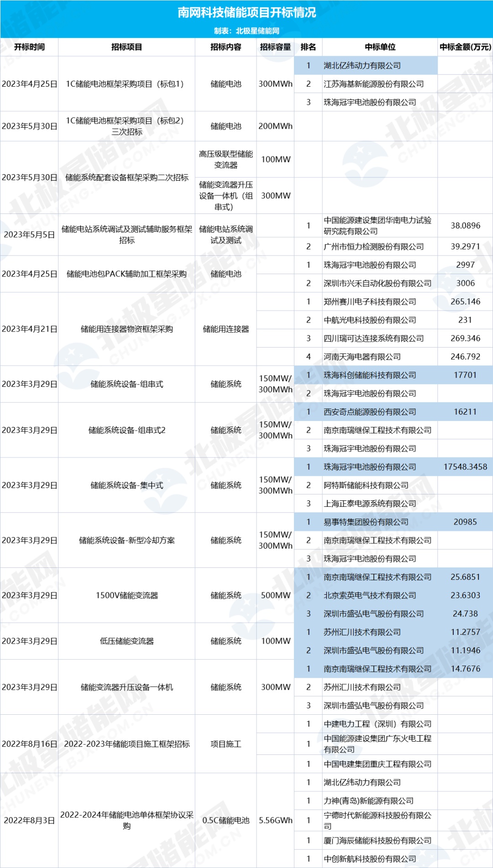Click the 1C储能电池框架采购项目(标包2)三次招标 cell
Image resolution: width=493 pixels, height=868 pixels.
coord(126,126)
